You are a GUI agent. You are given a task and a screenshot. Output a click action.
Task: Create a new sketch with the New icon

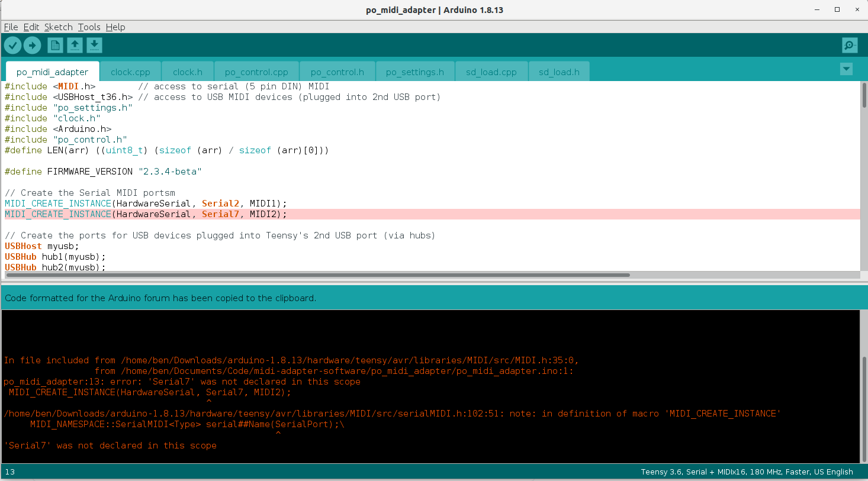54,45
